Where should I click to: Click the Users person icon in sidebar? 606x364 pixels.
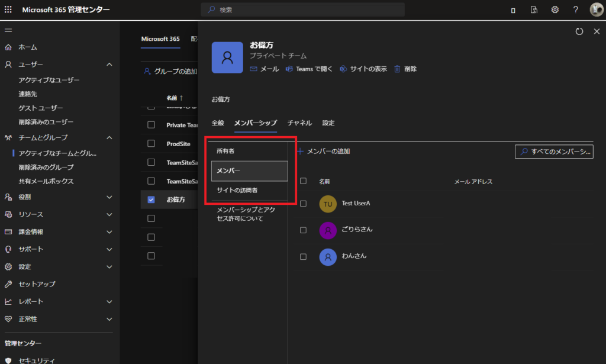8,65
